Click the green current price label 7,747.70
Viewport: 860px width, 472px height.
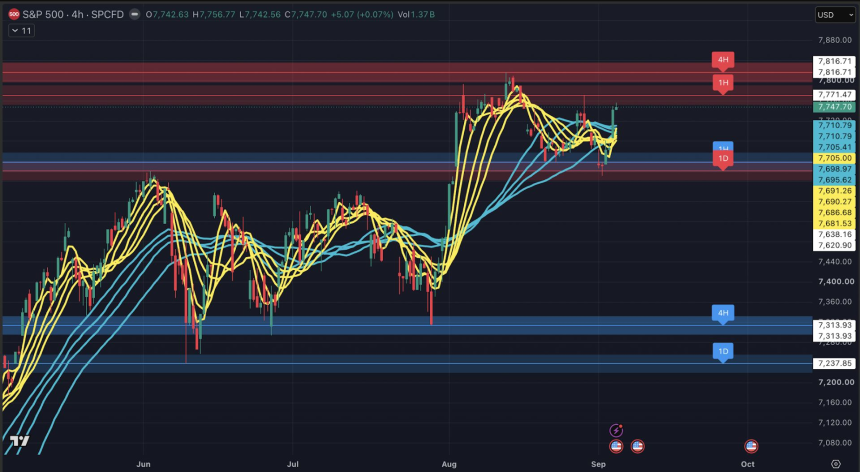point(835,107)
